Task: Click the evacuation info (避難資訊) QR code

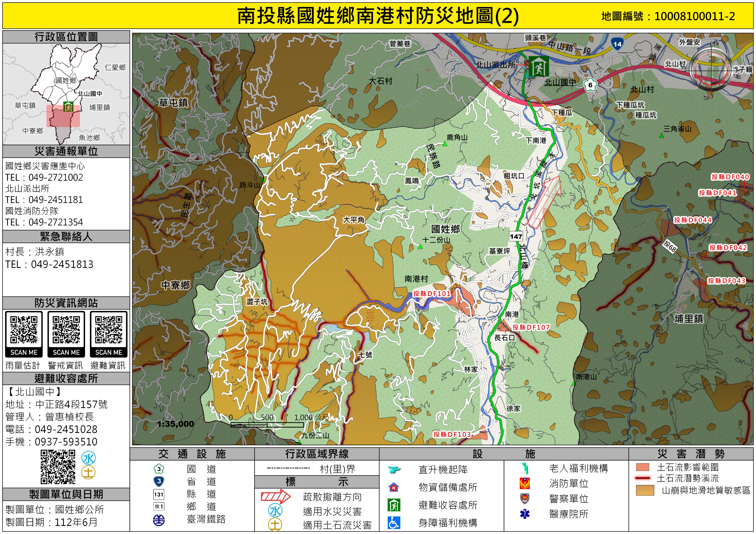Action: 109,330
